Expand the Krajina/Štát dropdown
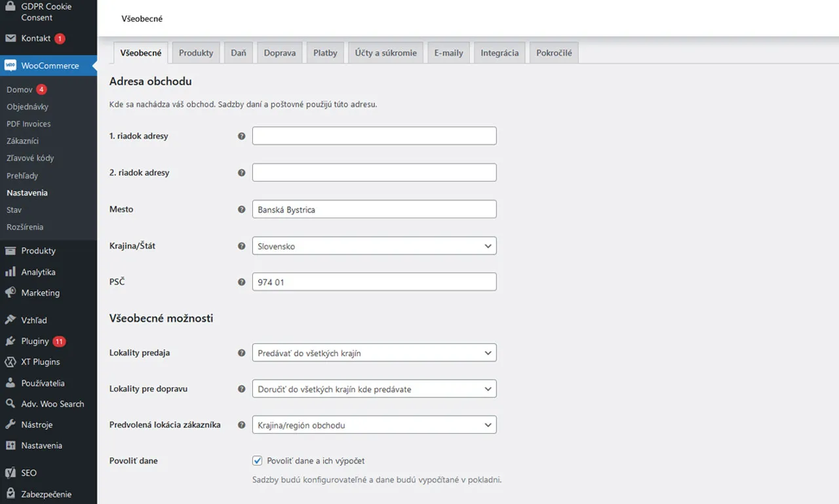The image size is (839, 504). coord(374,246)
